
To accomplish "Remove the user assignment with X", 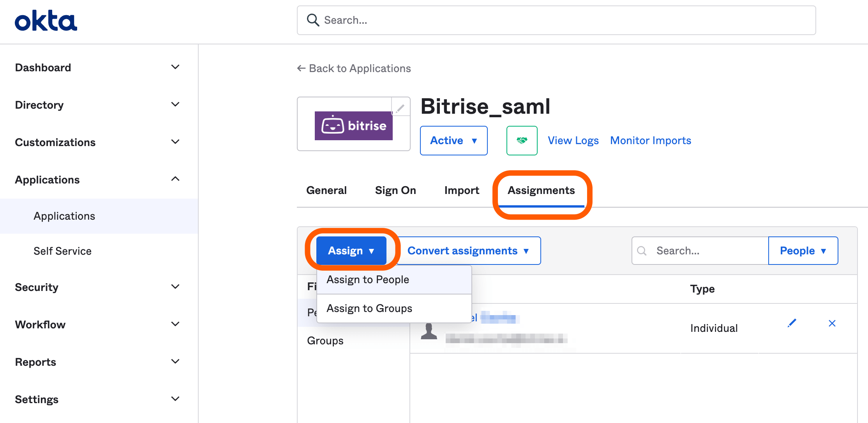I will pos(832,323).
